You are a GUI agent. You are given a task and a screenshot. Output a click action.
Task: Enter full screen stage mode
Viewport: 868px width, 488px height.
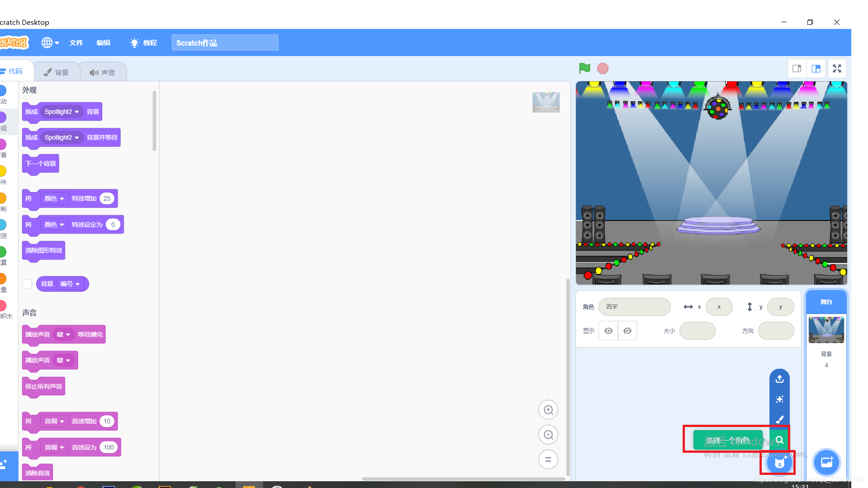click(837, 68)
